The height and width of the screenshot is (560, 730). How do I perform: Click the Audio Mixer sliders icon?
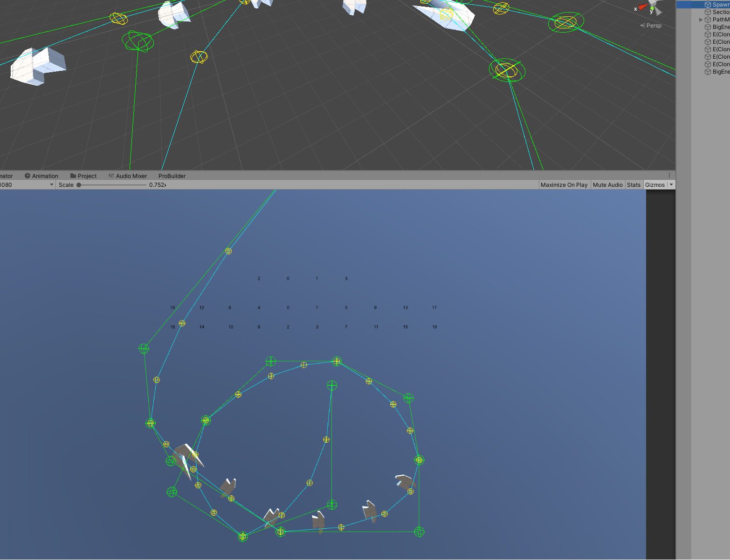[110, 176]
